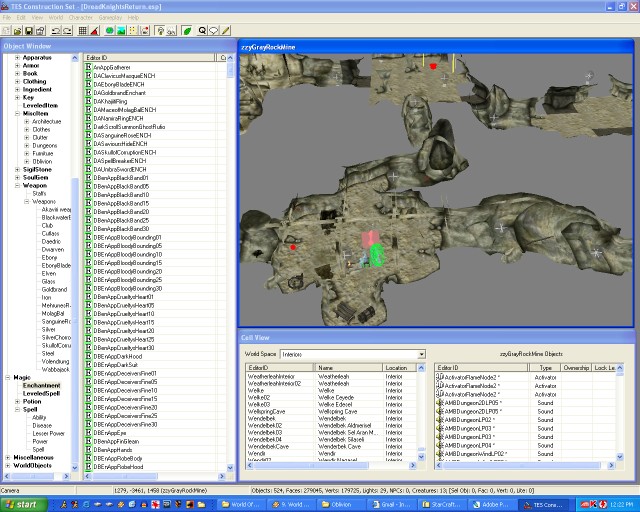The image size is (640, 512).
Task: Redo the last action in toolbar
Action: click(67, 31)
